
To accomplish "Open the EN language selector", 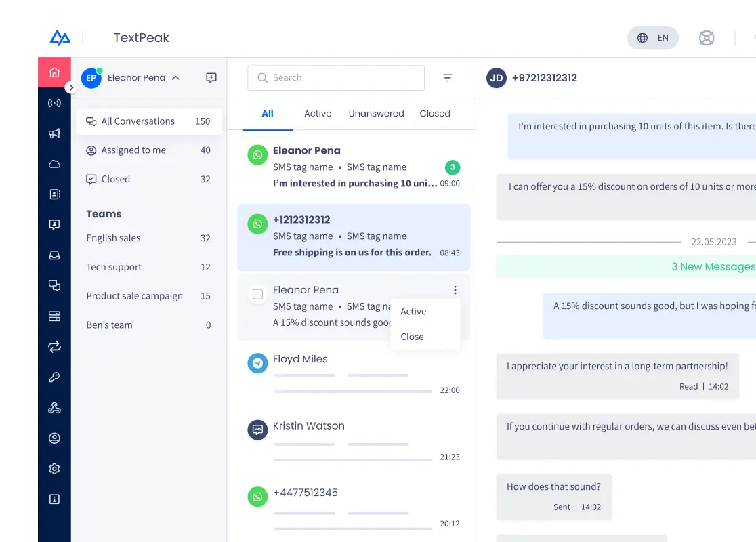I will (653, 38).
